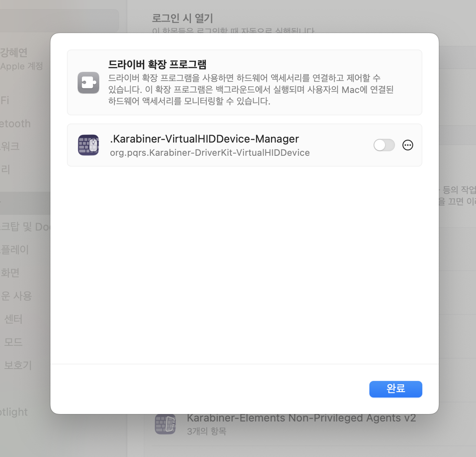Click the 완료 button
The height and width of the screenshot is (457, 476).
[395, 389]
